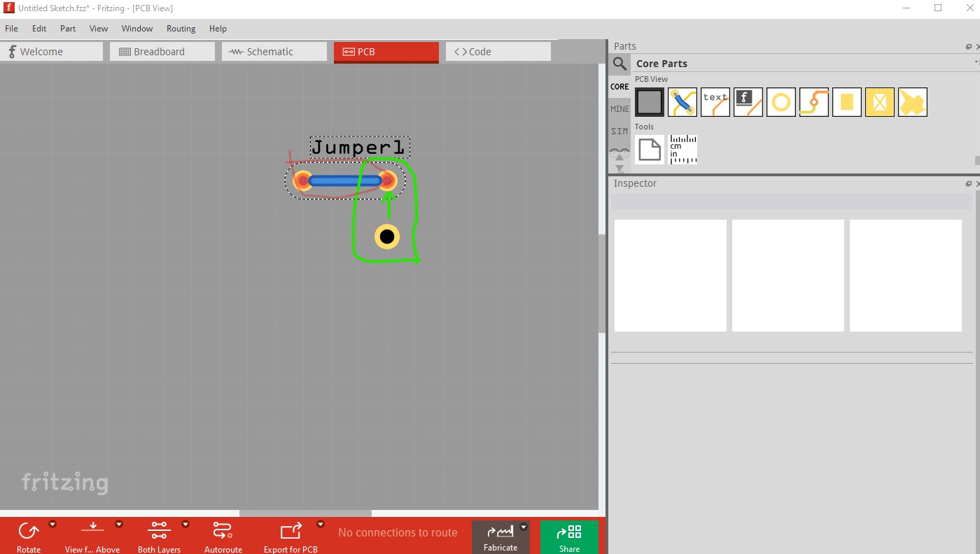
Task: Switch to the MINE parts bin
Action: click(x=619, y=109)
